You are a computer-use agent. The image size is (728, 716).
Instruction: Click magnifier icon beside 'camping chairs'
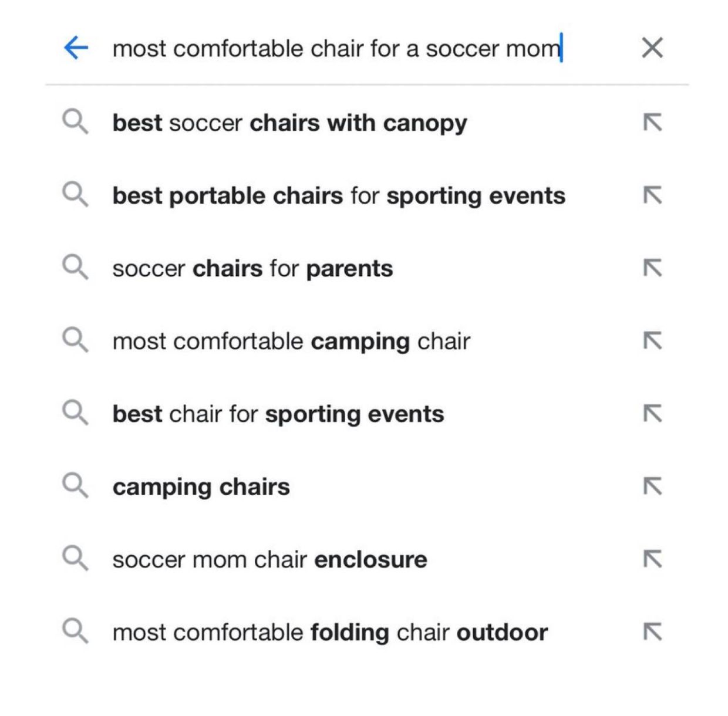[75, 487]
